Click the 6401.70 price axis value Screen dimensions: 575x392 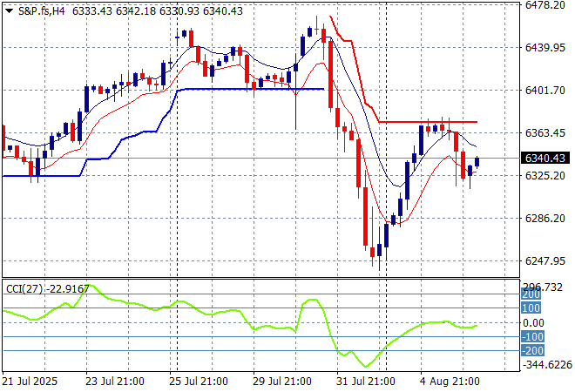tap(545, 91)
